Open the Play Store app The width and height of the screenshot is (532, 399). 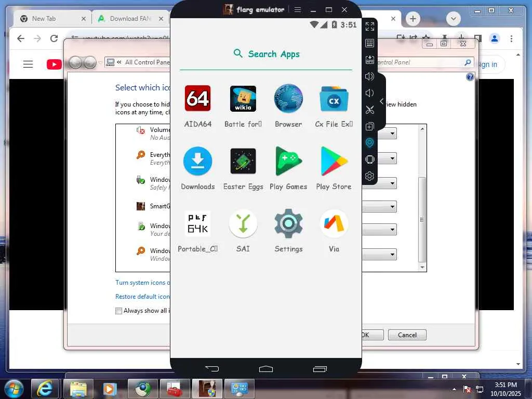[334, 161]
